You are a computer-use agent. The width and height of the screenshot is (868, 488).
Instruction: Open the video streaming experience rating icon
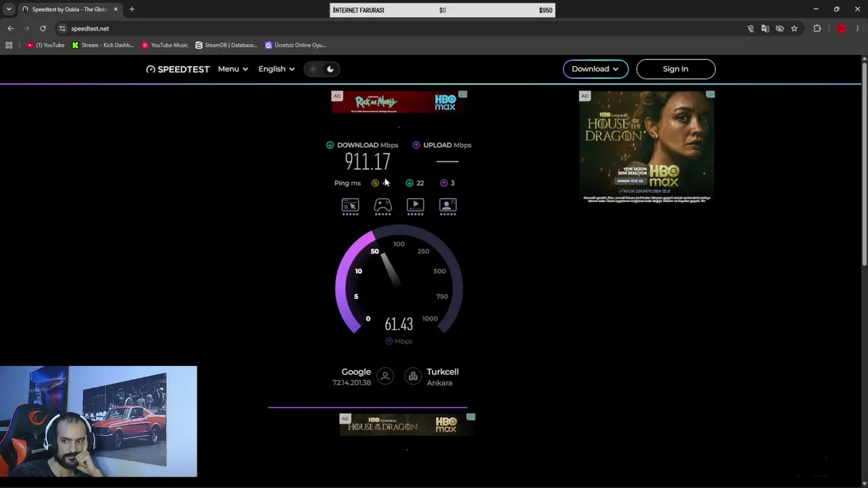pos(415,206)
